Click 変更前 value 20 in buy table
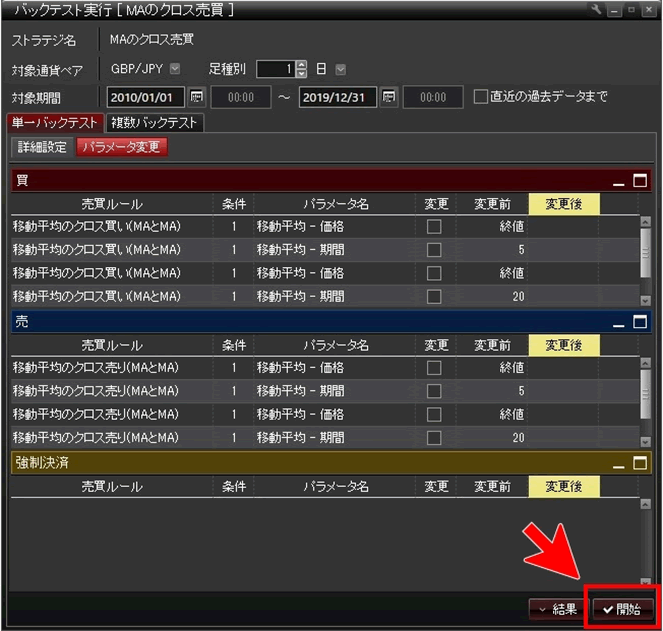Image resolution: width=663 pixels, height=631 pixels. (x=518, y=296)
